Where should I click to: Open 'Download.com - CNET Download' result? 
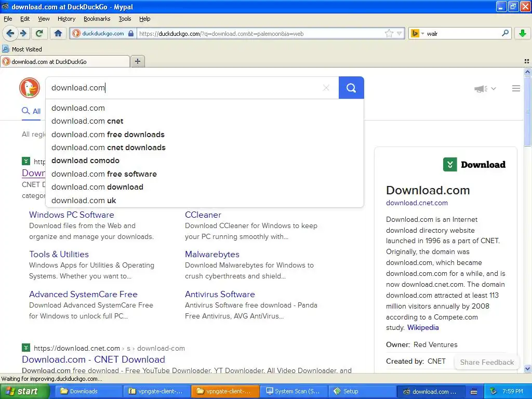94,360
